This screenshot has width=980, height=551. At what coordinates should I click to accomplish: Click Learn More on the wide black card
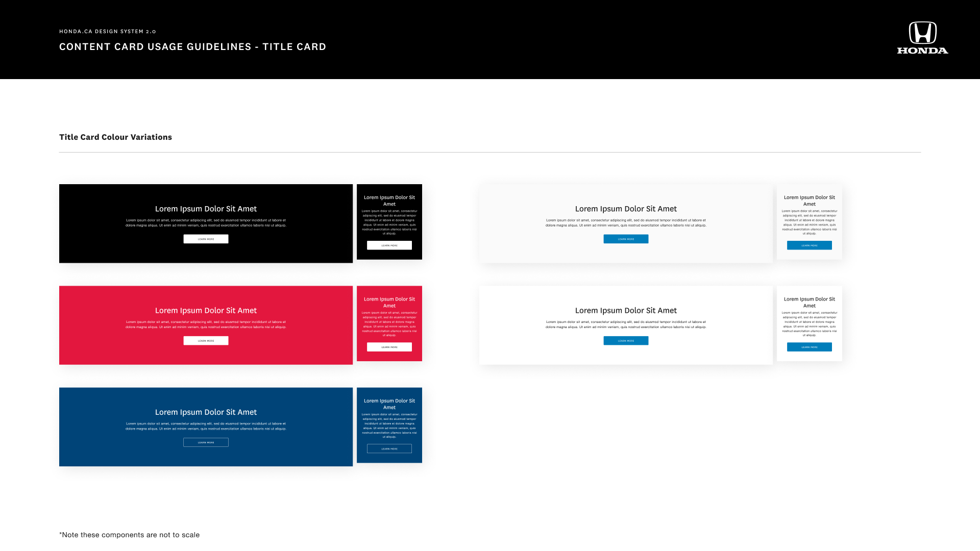click(x=206, y=239)
